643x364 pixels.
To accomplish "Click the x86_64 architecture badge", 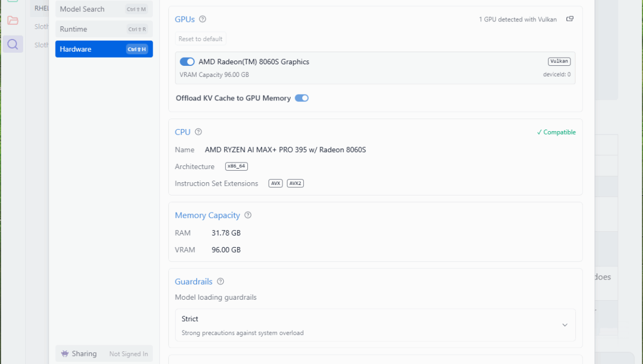I will point(236,166).
